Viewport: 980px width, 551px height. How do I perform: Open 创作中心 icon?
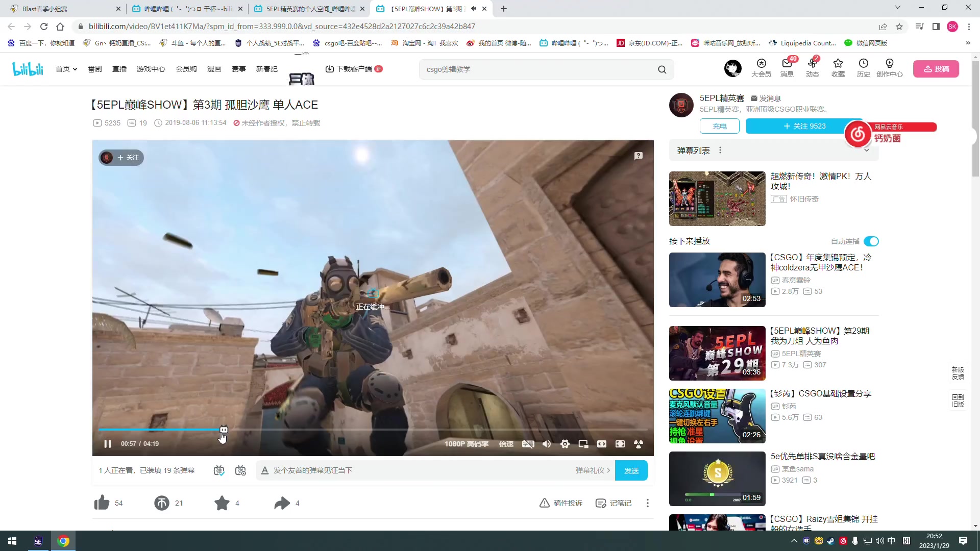890,68
